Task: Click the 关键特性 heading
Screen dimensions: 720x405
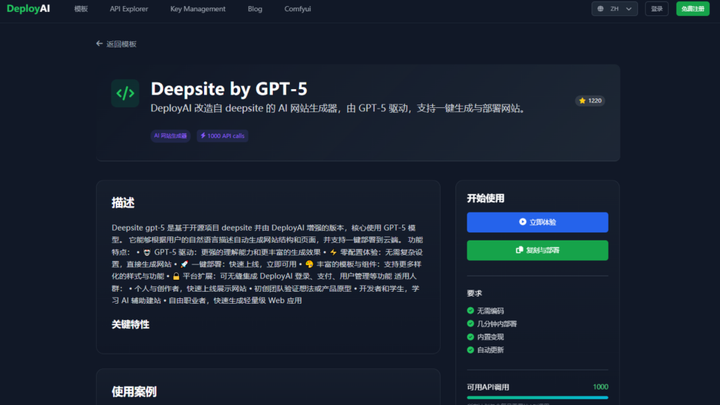Action: [130, 325]
